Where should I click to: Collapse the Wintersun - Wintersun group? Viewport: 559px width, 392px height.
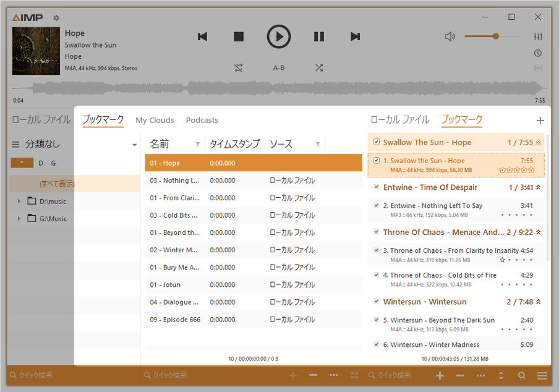(539, 302)
